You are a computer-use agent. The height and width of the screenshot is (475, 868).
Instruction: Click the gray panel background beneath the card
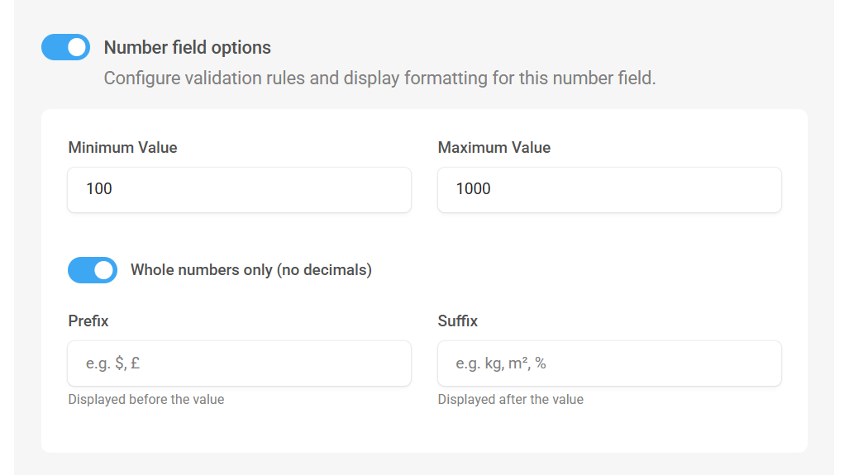click(424, 464)
